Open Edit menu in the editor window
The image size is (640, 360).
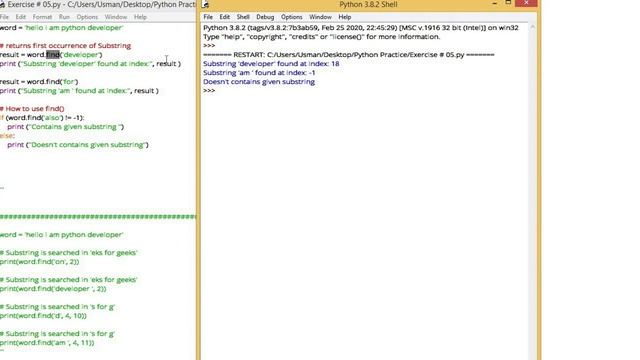[20, 17]
